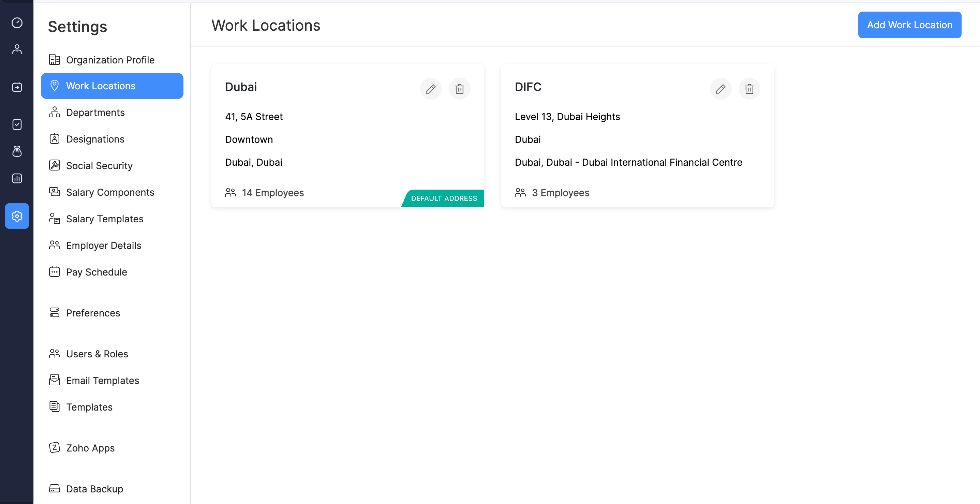Open Approvals via the checkmark sidebar icon
The width and height of the screenshot is (980, 504).
(17, 124)
